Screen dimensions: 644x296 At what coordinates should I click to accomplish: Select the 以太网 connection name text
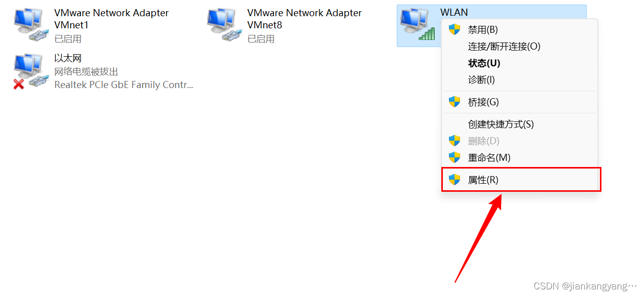pyautogui.click(x=68, y=59)
